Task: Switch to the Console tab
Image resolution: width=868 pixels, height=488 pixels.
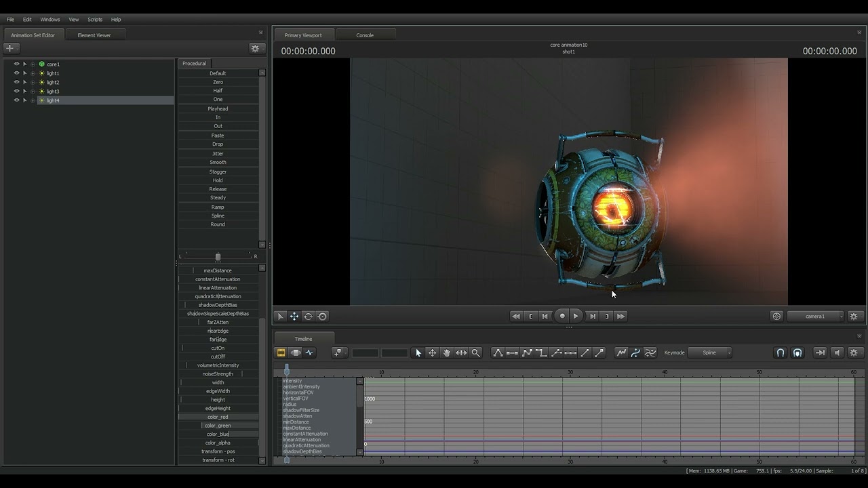Action: (x=365, y=35)
